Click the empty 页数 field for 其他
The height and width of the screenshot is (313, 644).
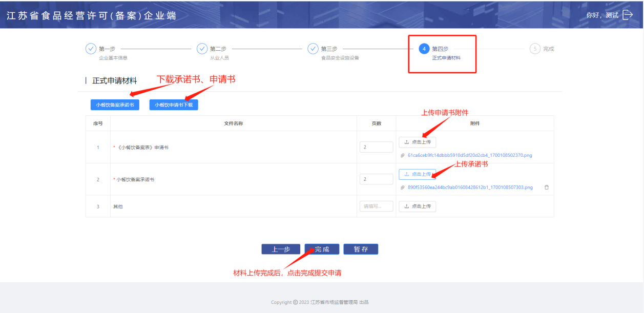[376, 206]
